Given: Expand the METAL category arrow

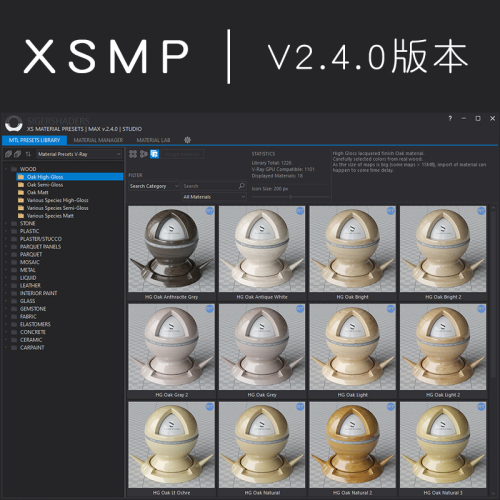Looking at the screenshot, I should pyautogui.click(x=6, y=270).
